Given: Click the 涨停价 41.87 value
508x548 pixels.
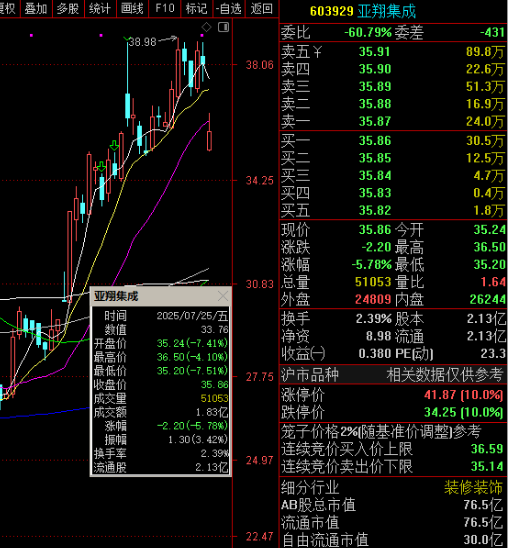Looking at the screenshot, I should pyautogui.click(x=464, y=395).
